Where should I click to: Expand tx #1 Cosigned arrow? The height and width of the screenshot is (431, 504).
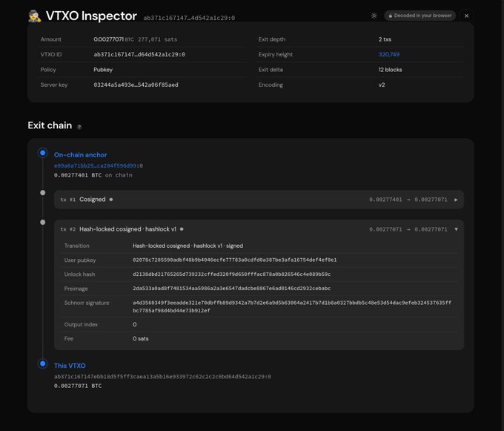pos(456,200)
